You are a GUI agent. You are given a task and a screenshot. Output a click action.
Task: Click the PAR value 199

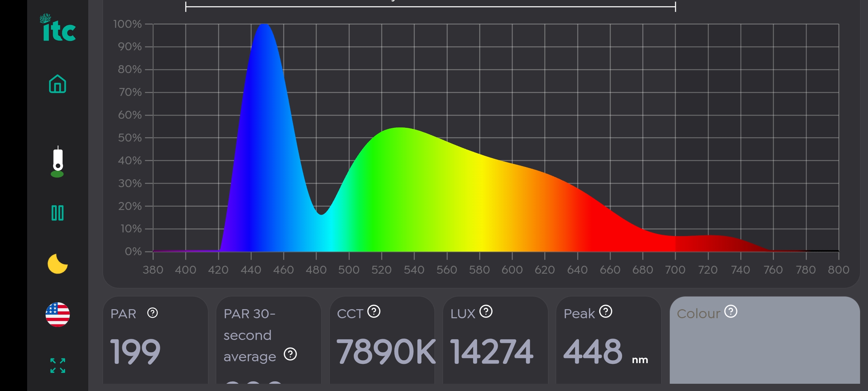135,352
